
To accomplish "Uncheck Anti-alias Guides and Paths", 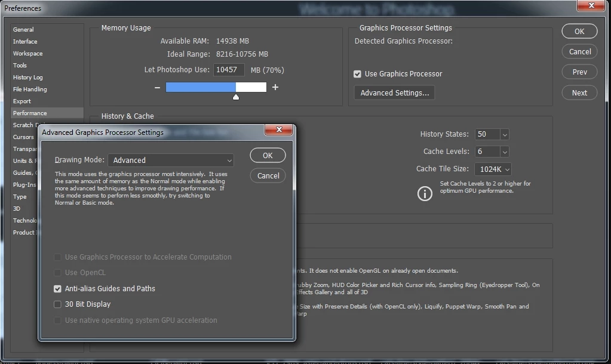I will click(x=57, y=289).
